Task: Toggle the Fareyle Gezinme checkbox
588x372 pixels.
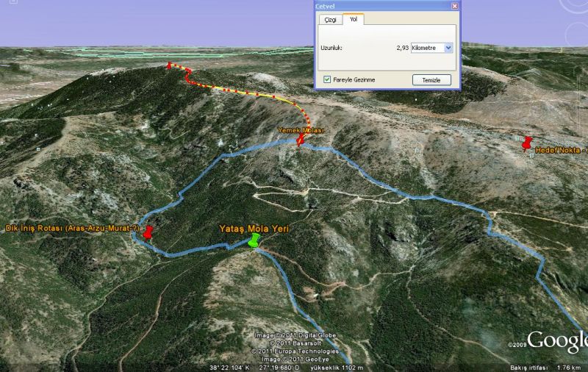Action: click(327, 79)
